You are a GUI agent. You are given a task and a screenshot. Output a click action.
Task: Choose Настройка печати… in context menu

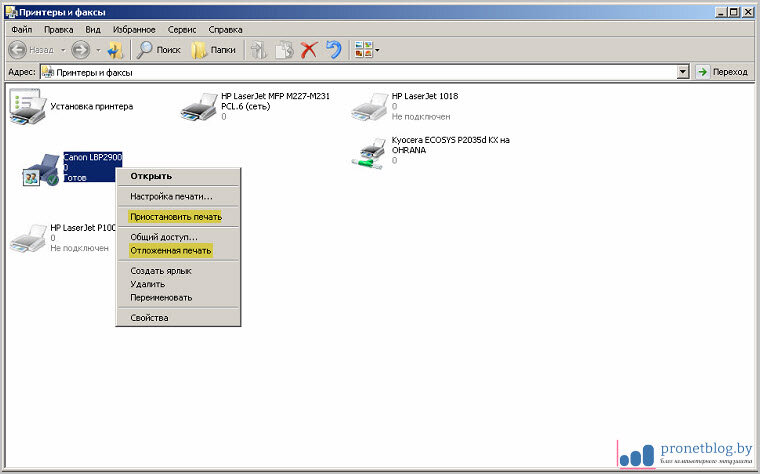coord(178,196)
